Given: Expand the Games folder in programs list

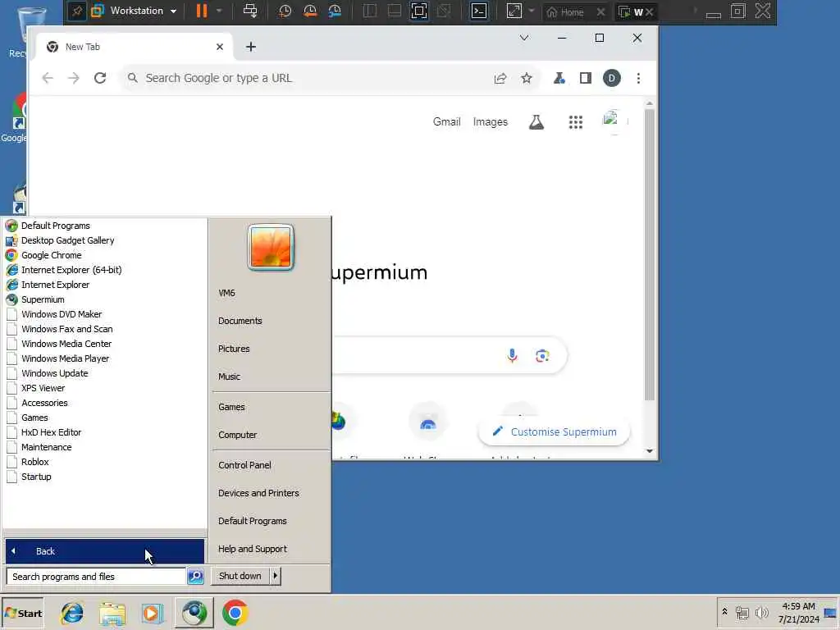Looking at the screenshot, I should pyautogui.click(x=34, y=418).
